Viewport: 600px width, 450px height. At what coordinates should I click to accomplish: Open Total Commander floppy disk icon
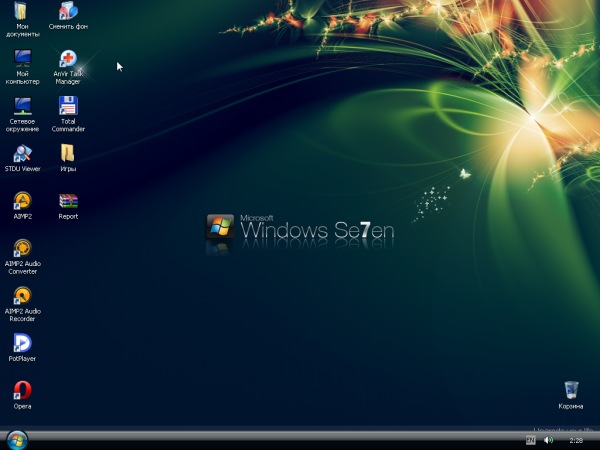[x=68, y=106]
